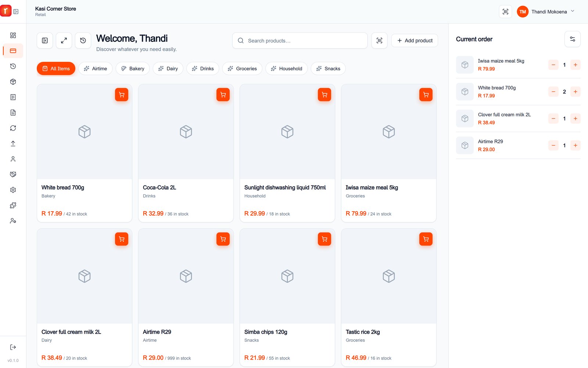Click the Search products input field
The height and width of the screenshot is (368, 588).
(x=300, y=40)
